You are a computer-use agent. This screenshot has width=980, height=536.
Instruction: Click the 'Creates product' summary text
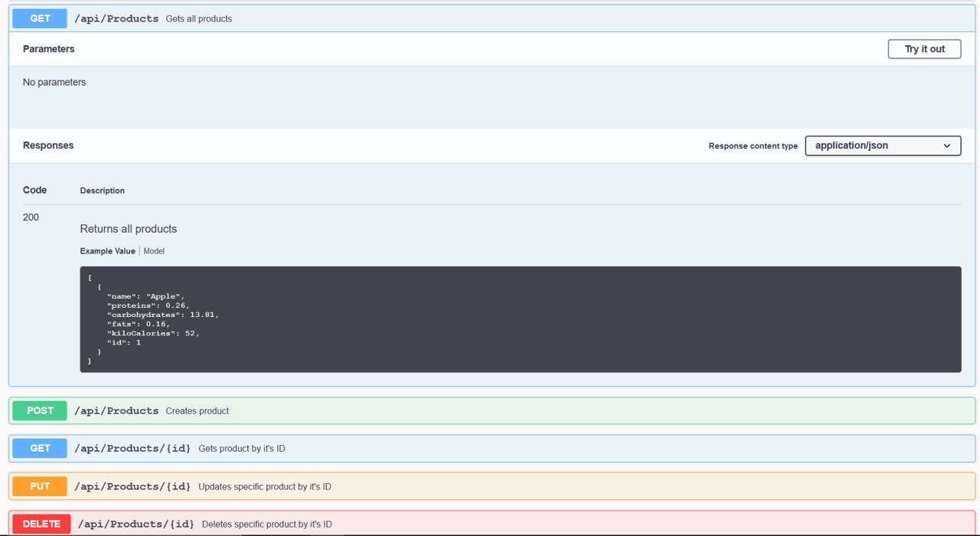tap(198, 410)
